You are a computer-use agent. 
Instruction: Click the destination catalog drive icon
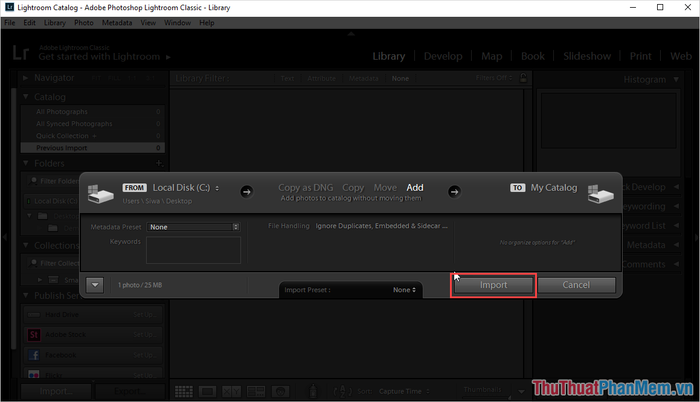pyautogui.click(x=600, y=194)
